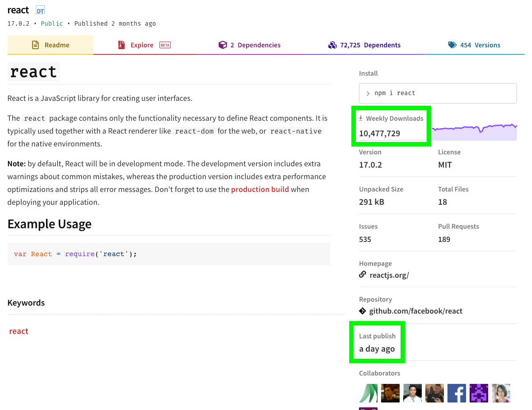
Task: Click the download arrow icon beside Weekly Downloads
Action: point(361,118)
